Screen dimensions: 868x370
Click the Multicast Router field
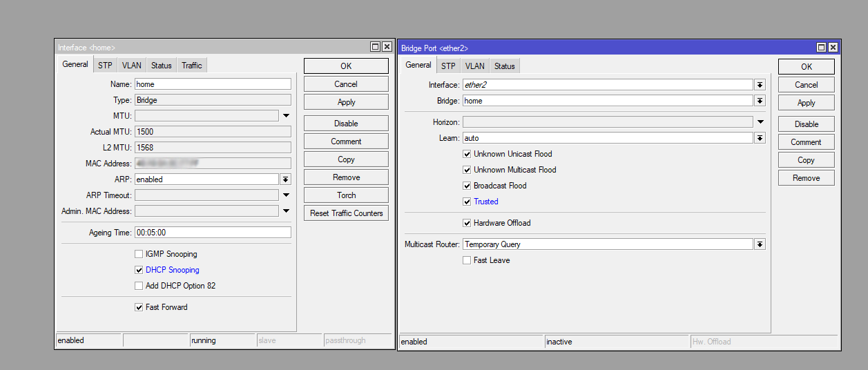tap(608, 244)
